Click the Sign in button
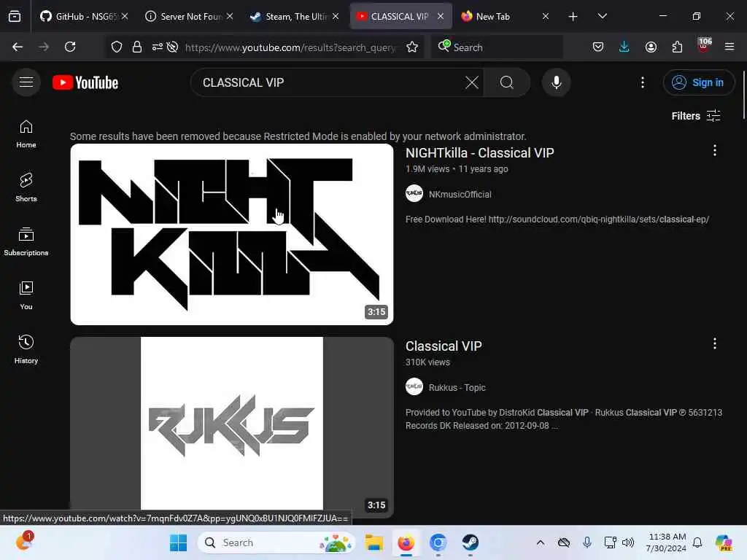Image resolution: width=747 pixels, height=560 pixels. [698, 82]
